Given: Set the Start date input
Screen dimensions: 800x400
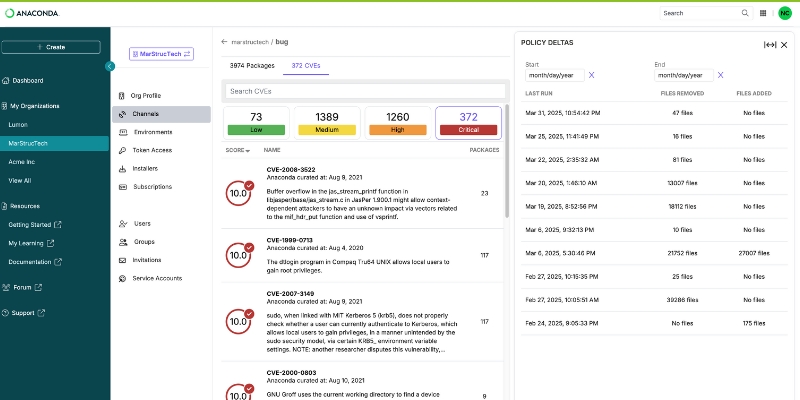Looking at the screenshot, I should click(x=555, y=76).
